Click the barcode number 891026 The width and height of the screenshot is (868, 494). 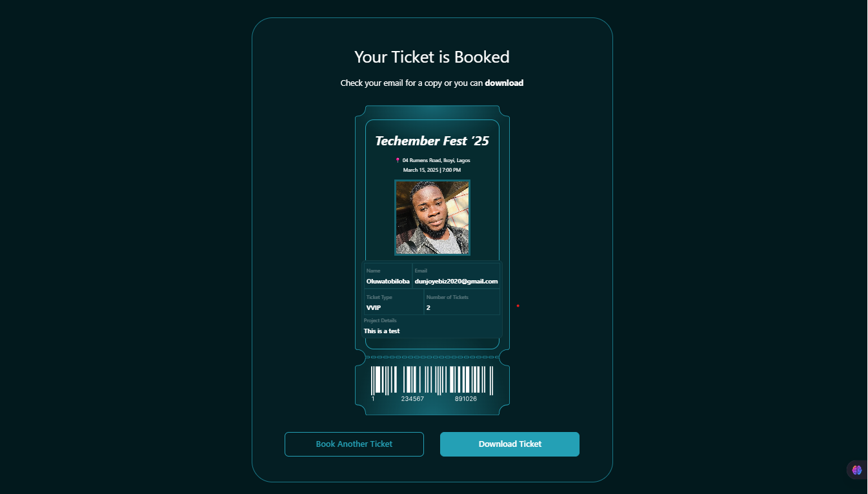[x=466, y=399]
